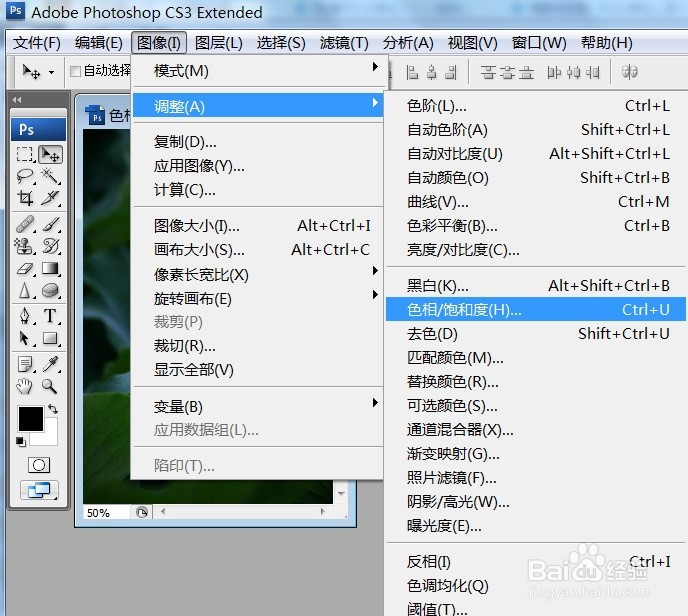The width and height of the screenshot is (688, 616).
Task: Click the black foreground color swatch
Action: [x=31, y=419]
